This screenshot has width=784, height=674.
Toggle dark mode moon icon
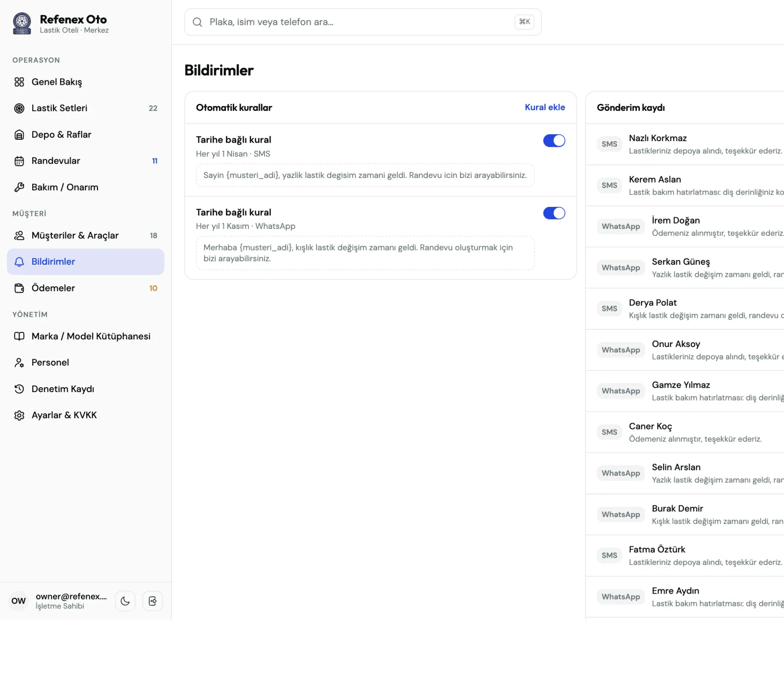point(125,601)
